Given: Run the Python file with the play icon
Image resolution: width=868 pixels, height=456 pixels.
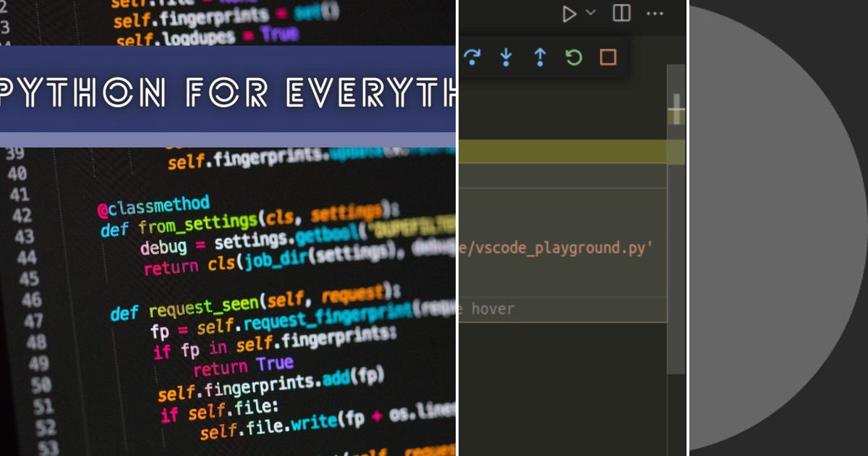Looking at the screenshot, I should 570,13.
